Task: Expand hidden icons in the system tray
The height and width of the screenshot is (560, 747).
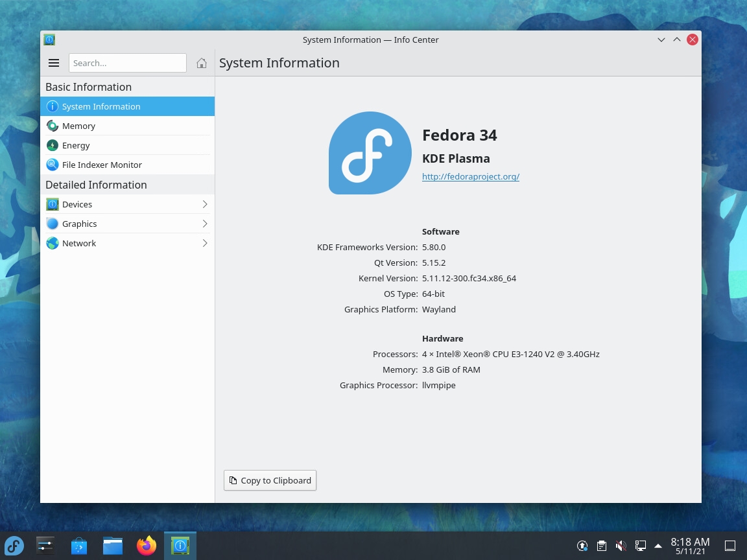Action: (x=658, y=545)
